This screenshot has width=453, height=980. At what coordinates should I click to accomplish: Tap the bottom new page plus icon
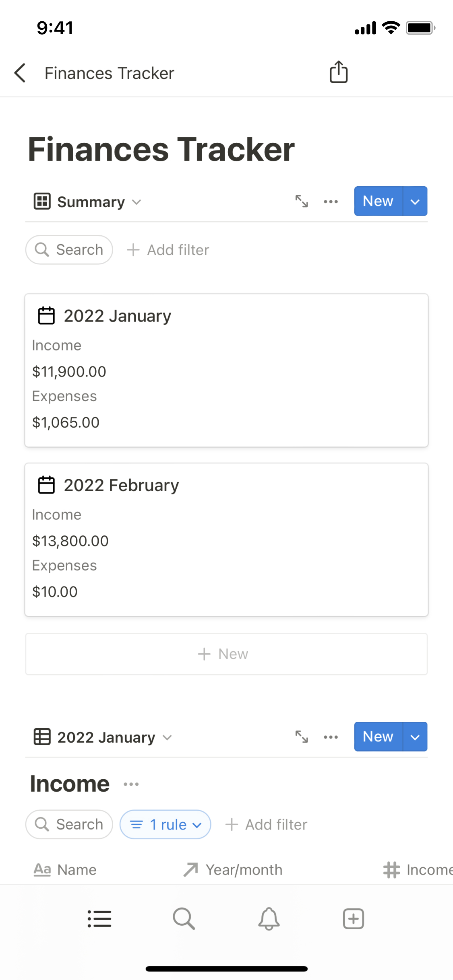point(354,919)
